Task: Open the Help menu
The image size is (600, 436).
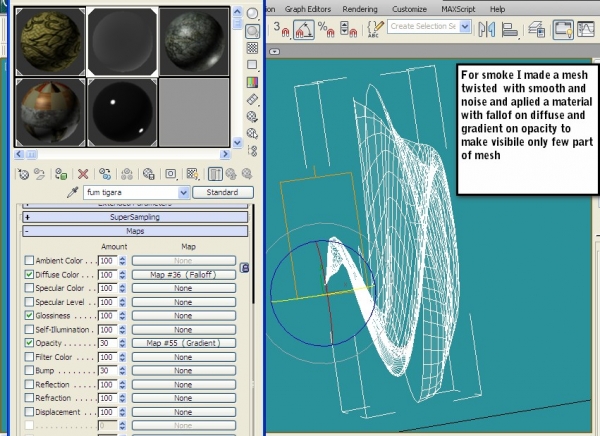Action: [x=497, y=9]
